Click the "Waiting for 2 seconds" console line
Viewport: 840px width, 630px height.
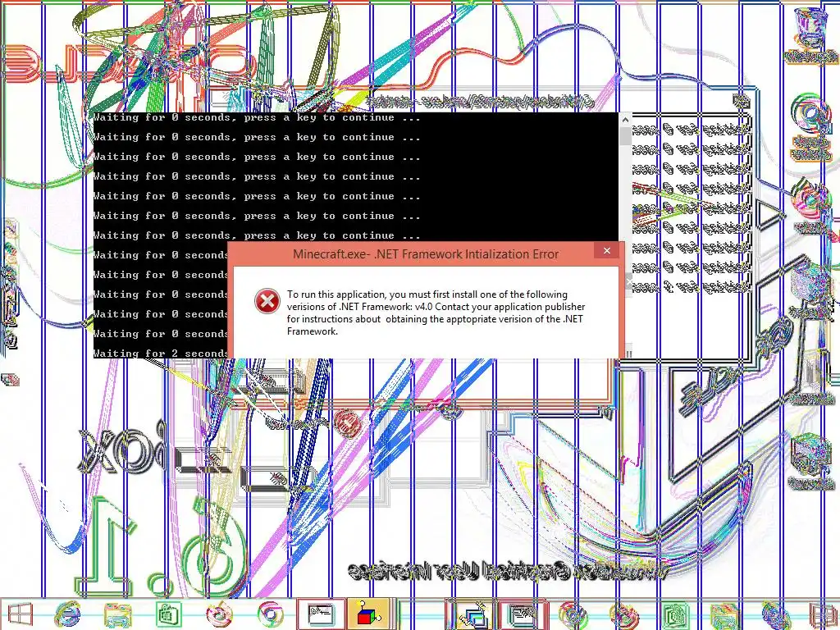pos(161,353)
